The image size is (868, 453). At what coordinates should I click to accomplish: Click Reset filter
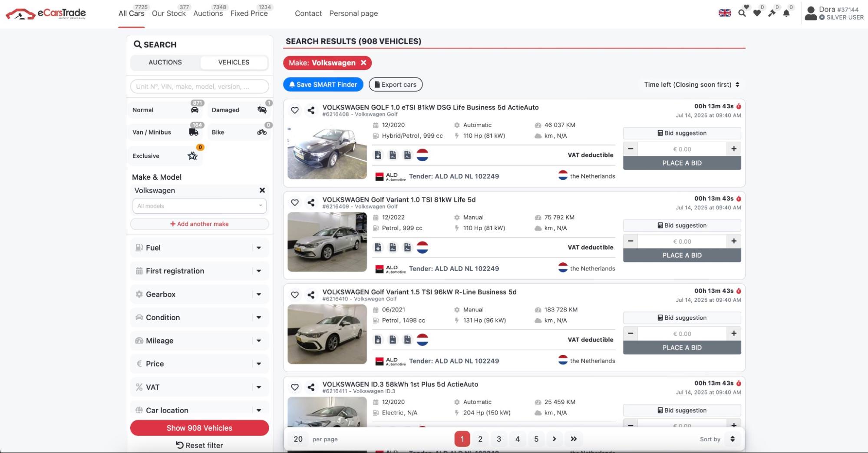tap(199, 446)
